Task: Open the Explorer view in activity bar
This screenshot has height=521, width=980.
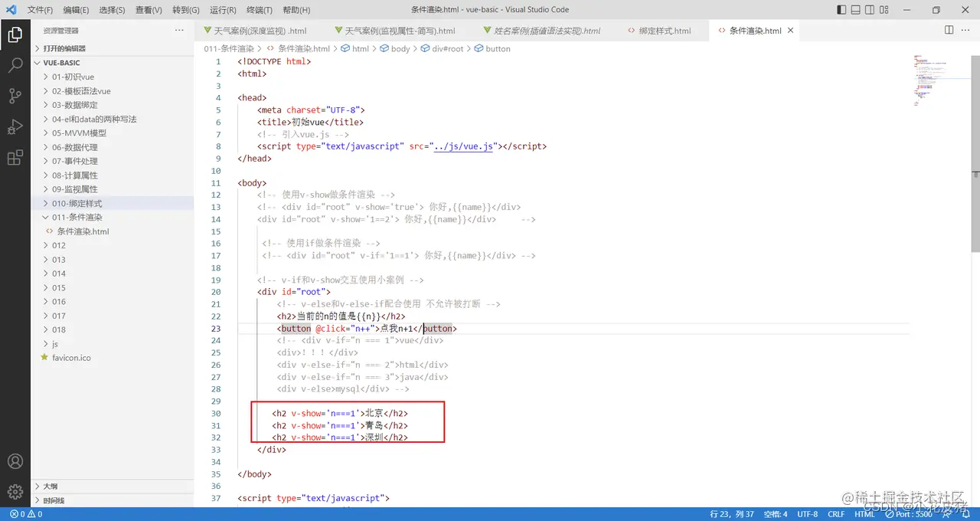Action: [15, 34]
